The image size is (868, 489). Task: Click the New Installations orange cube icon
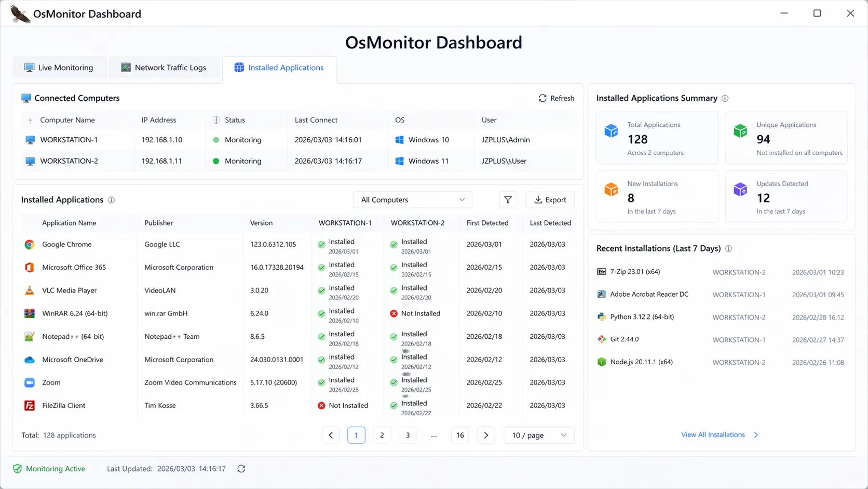612,189
